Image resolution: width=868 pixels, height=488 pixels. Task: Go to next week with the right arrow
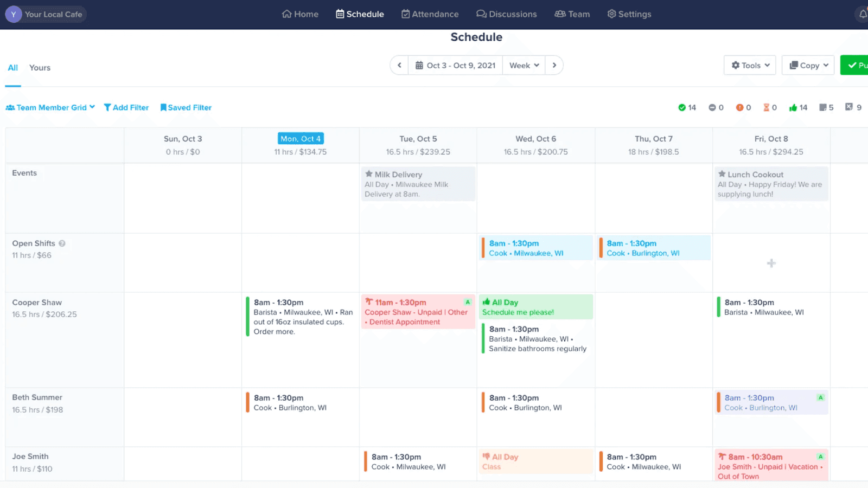coord(554,65)
